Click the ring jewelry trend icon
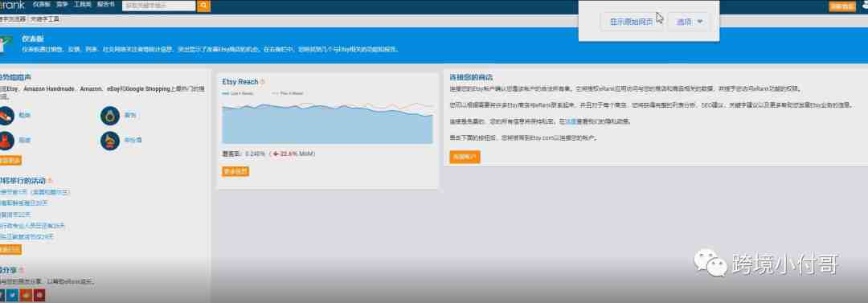This screenshot has width=868, height=303. coord(110,116)
